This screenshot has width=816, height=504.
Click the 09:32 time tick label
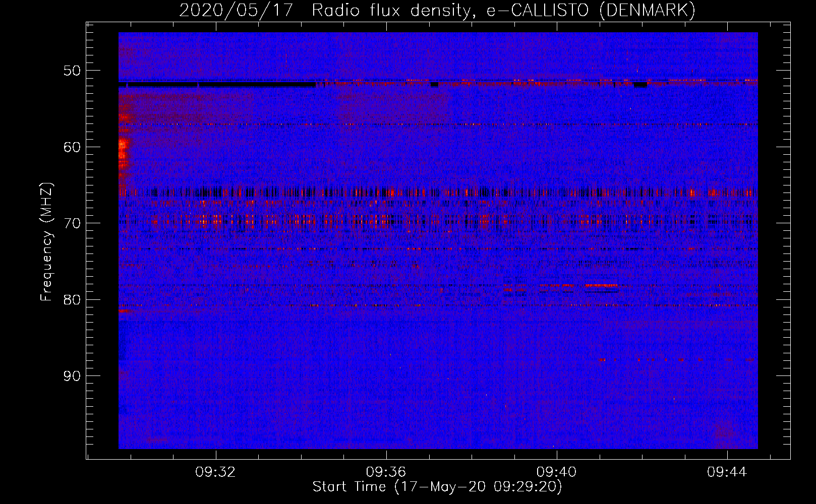(x=216, y=472)
